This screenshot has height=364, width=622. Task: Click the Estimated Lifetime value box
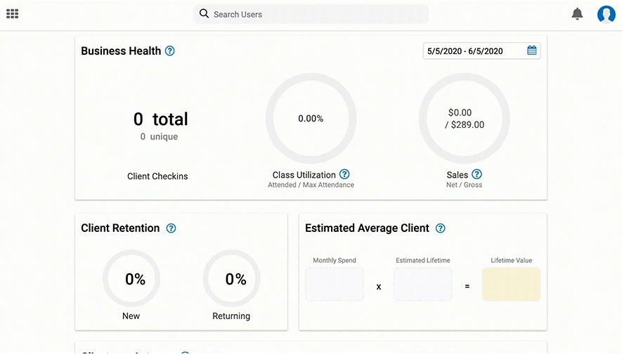click(x=423, y=284)
